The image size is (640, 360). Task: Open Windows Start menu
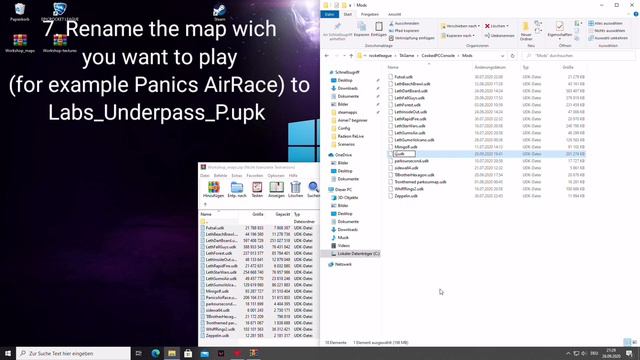point(8,353)
